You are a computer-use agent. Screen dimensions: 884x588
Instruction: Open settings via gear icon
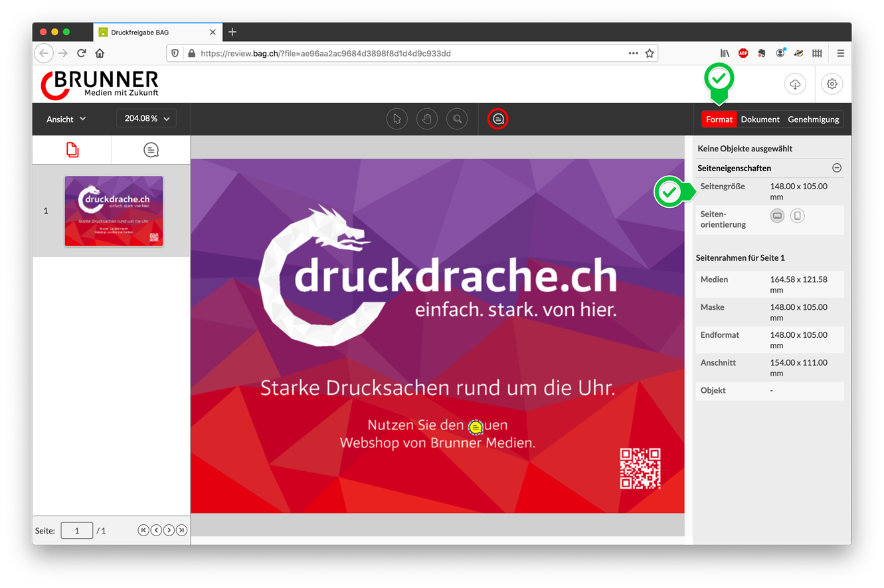pos(832,84)
